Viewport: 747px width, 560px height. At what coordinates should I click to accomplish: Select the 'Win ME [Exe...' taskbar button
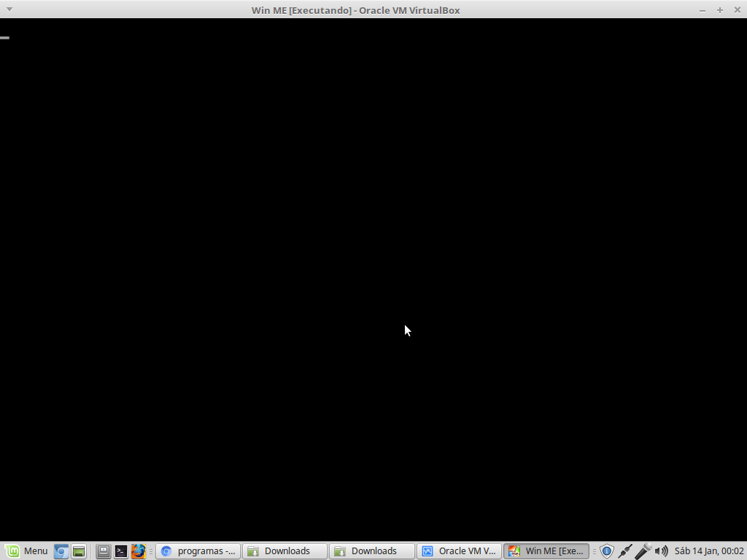[x=546, y=551]
